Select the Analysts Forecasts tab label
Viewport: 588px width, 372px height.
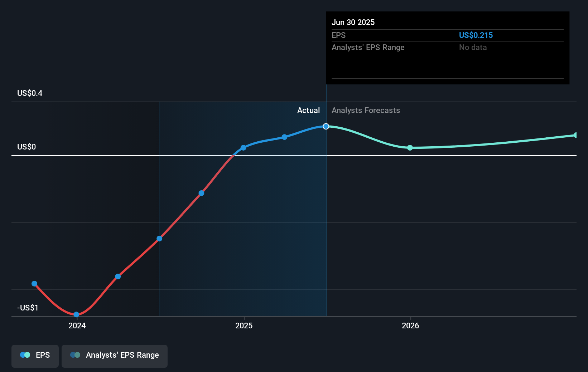point(366,110)
